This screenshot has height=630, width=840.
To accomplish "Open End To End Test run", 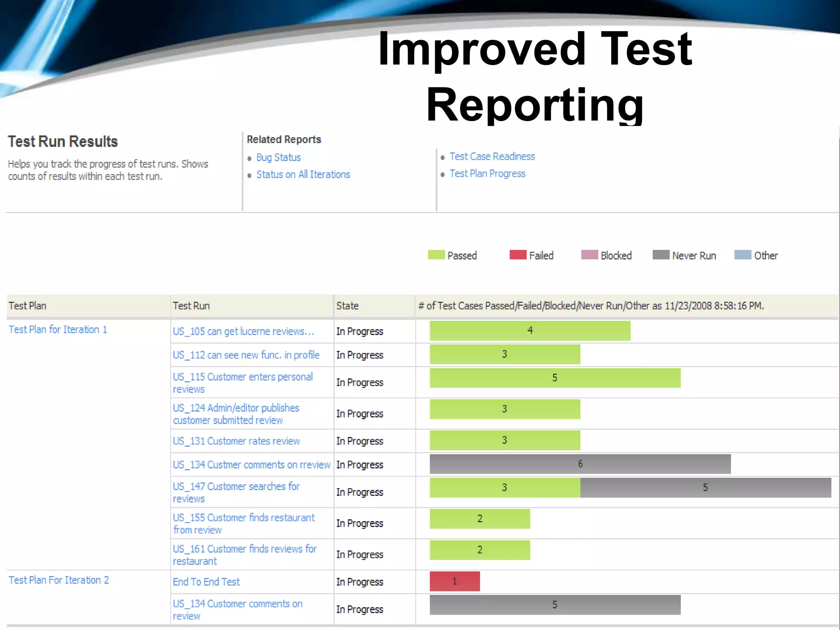I will 206,582.
